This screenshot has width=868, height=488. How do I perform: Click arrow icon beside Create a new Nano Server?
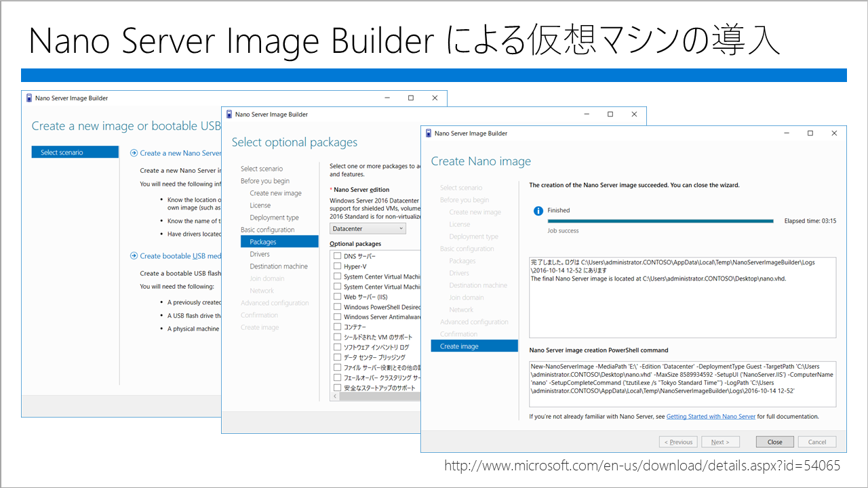(x=134, y=153)
